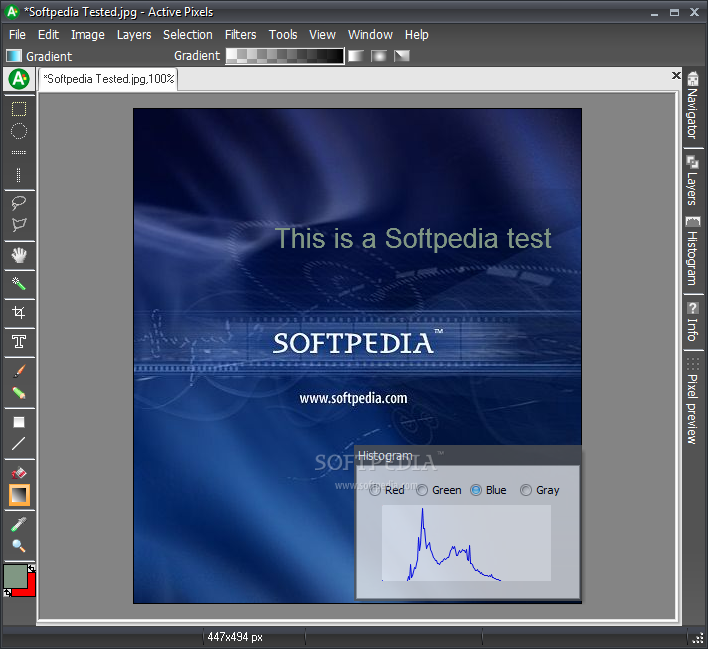Click the 'This is a Softpedia test' text

click(x=413, y=238)
